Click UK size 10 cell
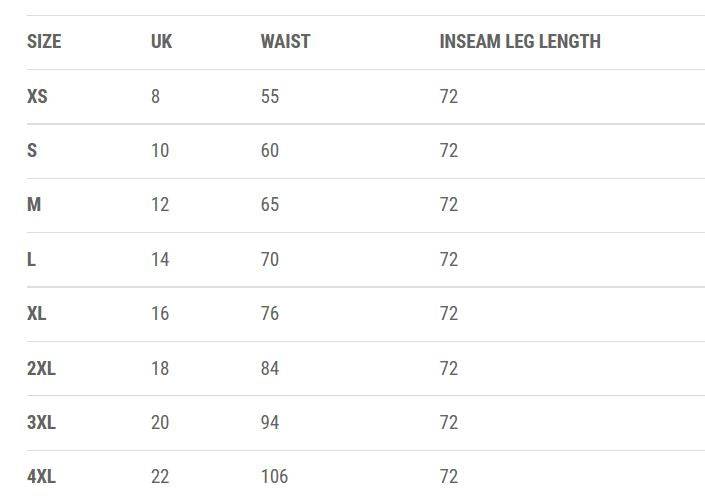This screenshot has width=705, height=503. click(x=160, y=151)
